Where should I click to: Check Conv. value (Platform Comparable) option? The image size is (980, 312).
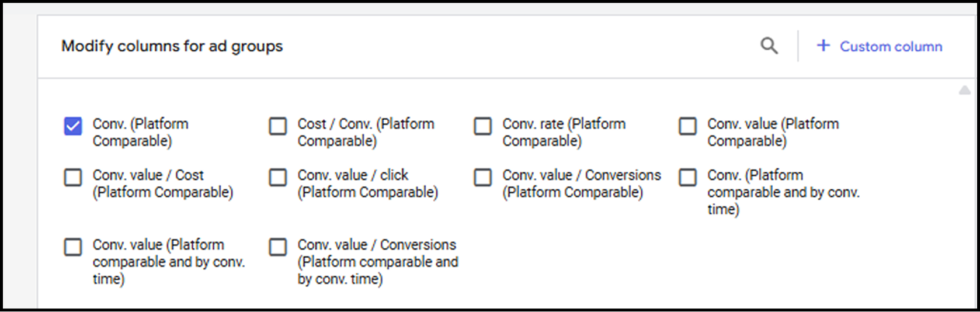pos(688,126)
